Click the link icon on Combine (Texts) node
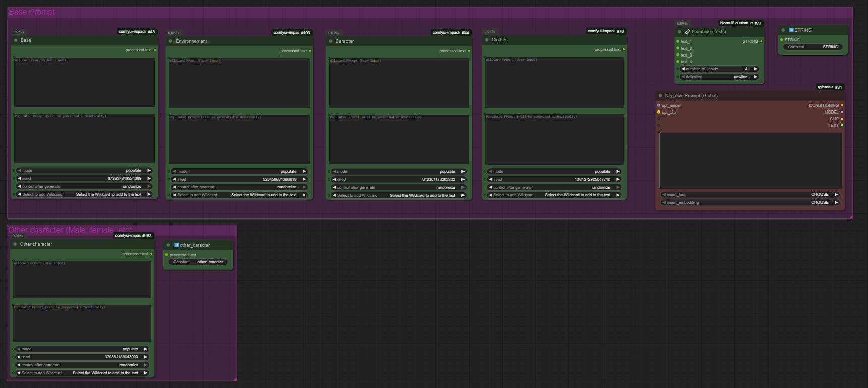 pos(687,32)
